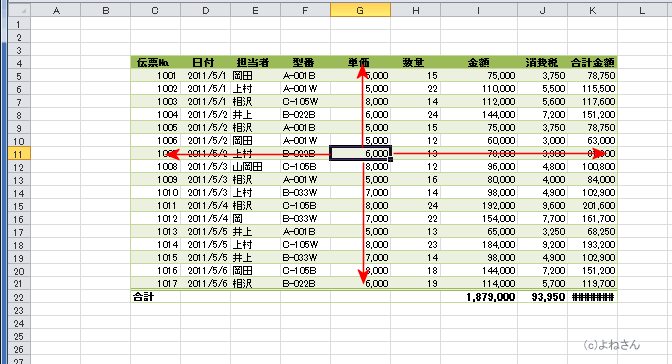This screenshot has height=364, width=672.
Task: Select column D header
Action: point(205,10)
